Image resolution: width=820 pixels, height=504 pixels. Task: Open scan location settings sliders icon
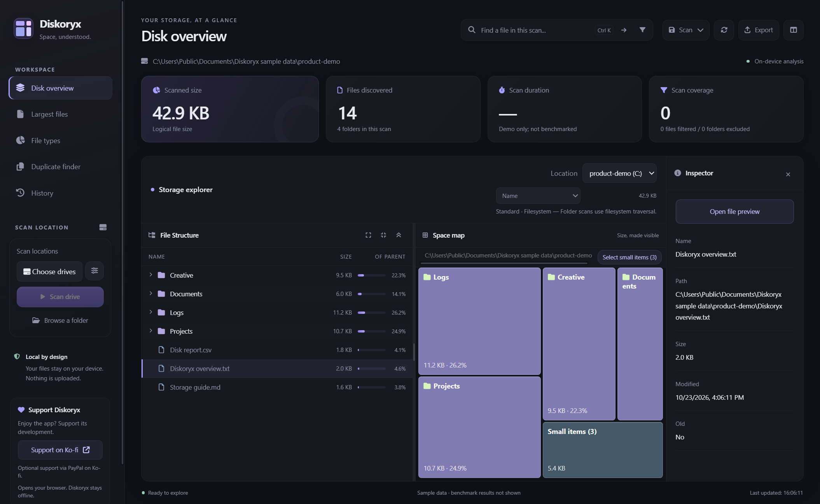pyautogui.click(x=94, y=271)
